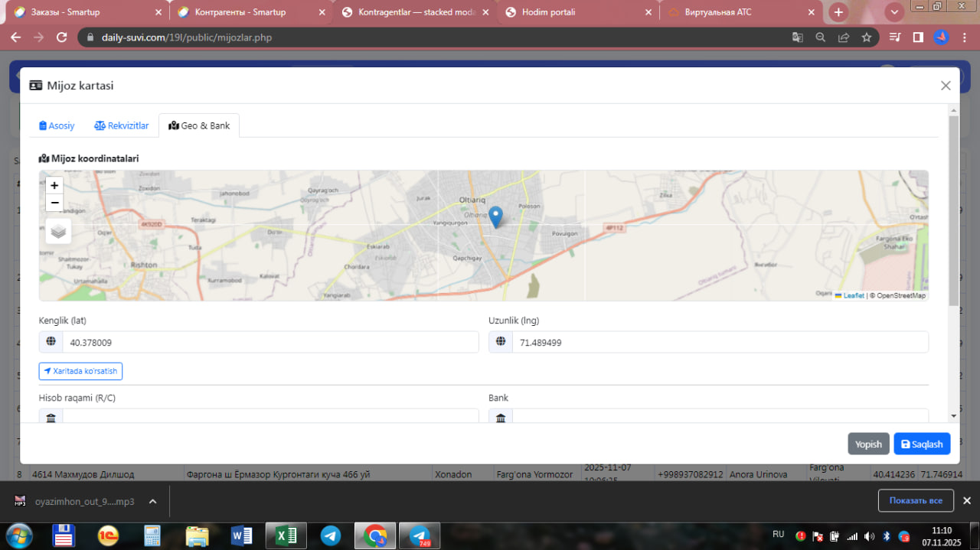
Task: Switch to the Rekvizitlar tab
Action: [122, 125]
